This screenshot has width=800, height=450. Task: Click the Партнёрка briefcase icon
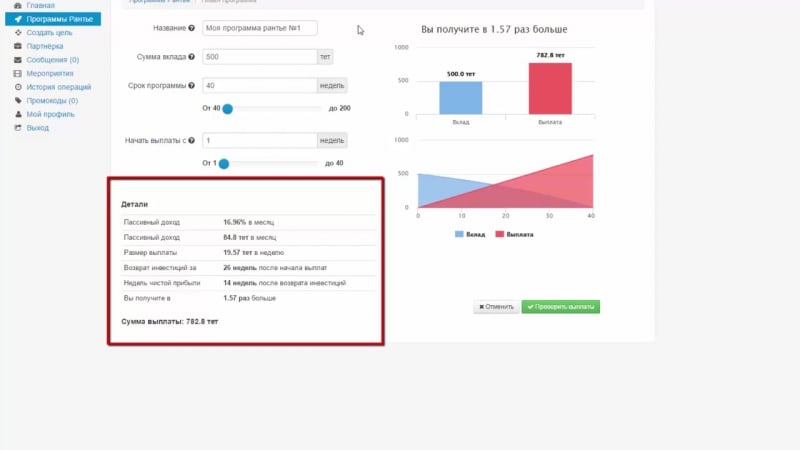click(x=18, y=46)
